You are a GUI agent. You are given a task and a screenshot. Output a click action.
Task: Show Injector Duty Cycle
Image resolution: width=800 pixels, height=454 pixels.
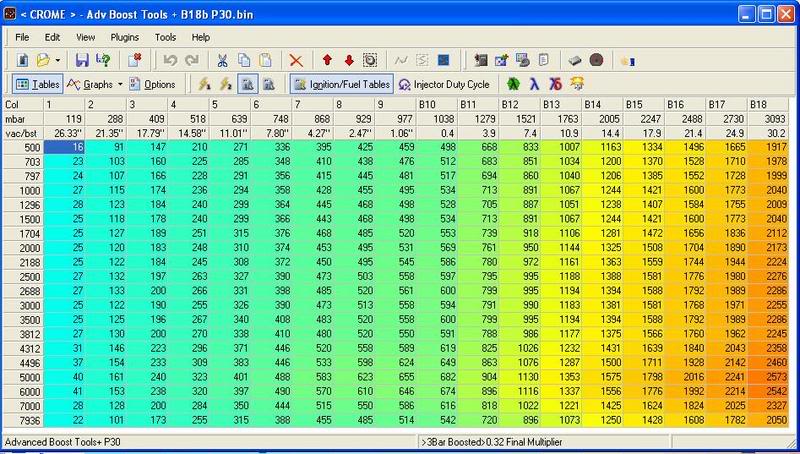click(x=444, y=84)
